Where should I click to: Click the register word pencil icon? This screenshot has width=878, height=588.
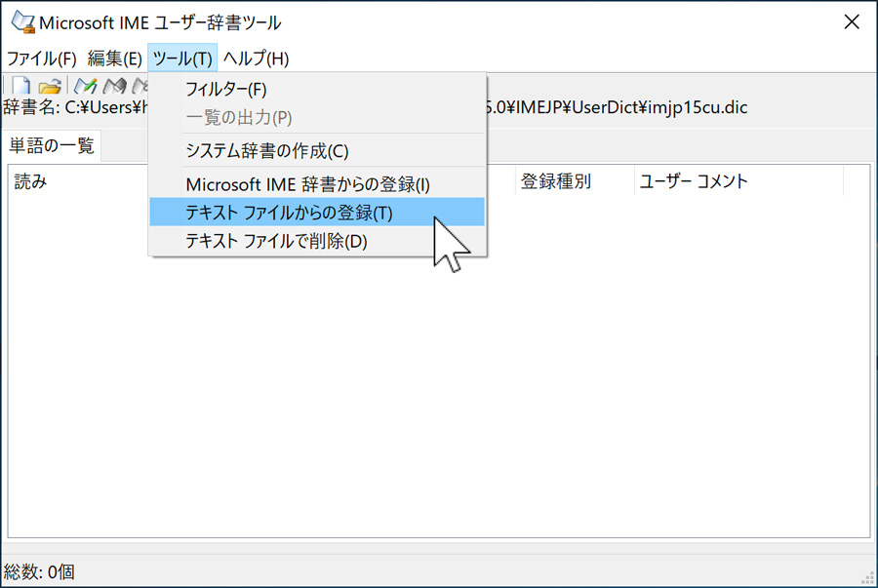86,86
